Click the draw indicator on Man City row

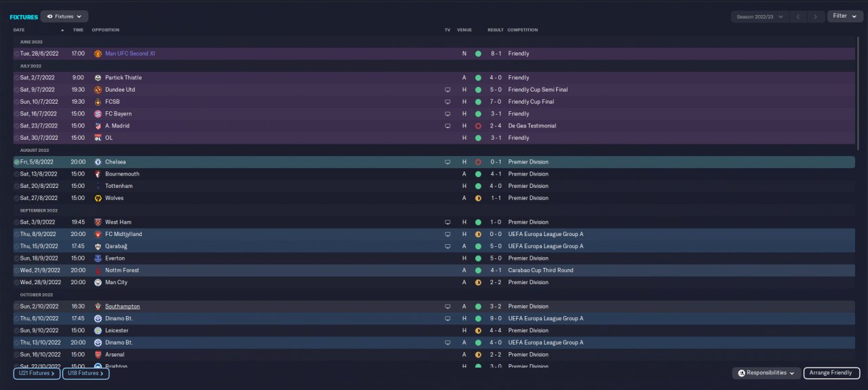pyautogui.click(x=478, y=283)
